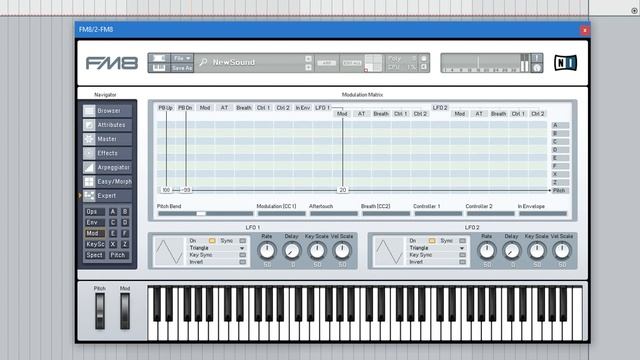
Task: Click the LFO 2 triangle waveform display
Action: point(389,251)
